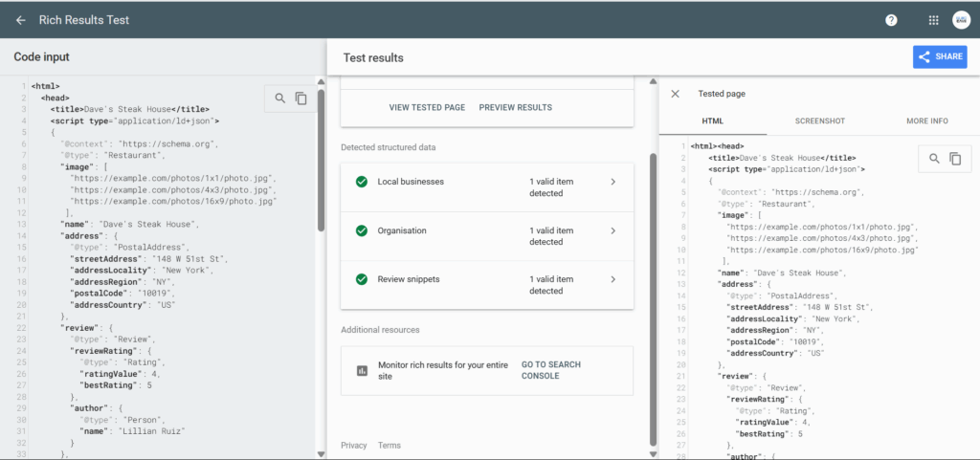Click GO TO SEARCH CONSOLE link

click(x=551, y=370)
